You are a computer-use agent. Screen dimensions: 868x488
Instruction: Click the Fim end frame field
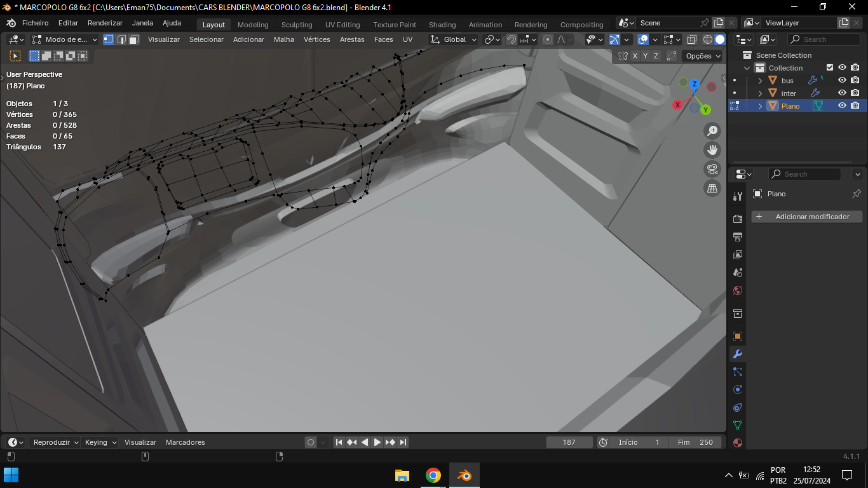click(x=695, y=442)
